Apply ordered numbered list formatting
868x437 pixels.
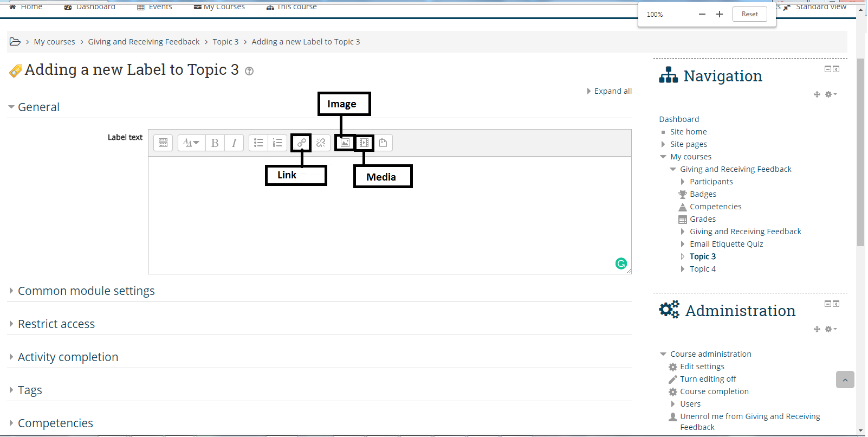(277, 143)
